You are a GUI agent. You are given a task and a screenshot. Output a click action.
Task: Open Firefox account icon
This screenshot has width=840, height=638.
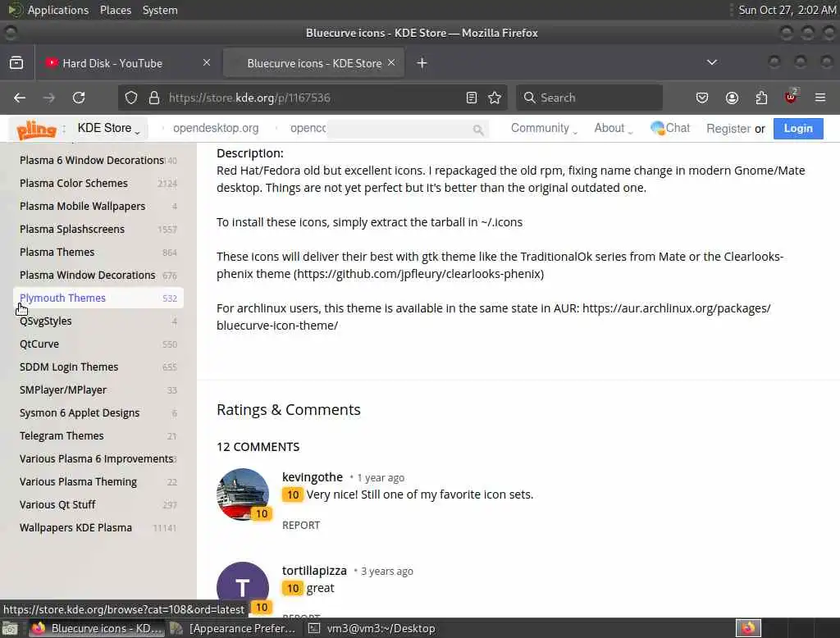point(732,98)
